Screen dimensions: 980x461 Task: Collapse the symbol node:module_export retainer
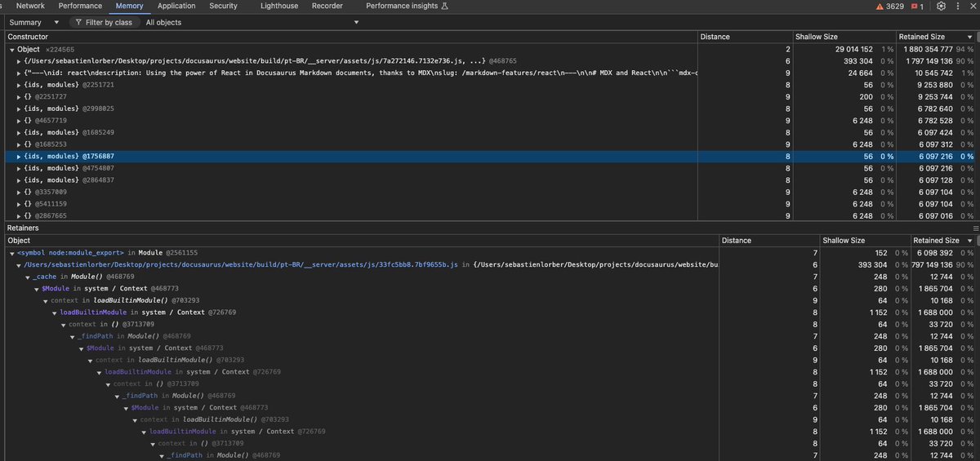(x=11, y=253)
